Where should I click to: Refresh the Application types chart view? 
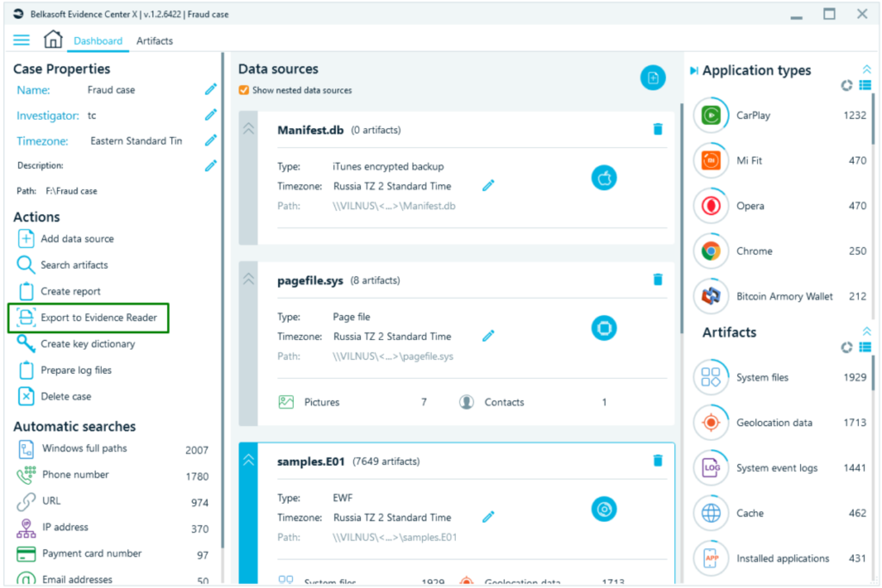point(846,86)
